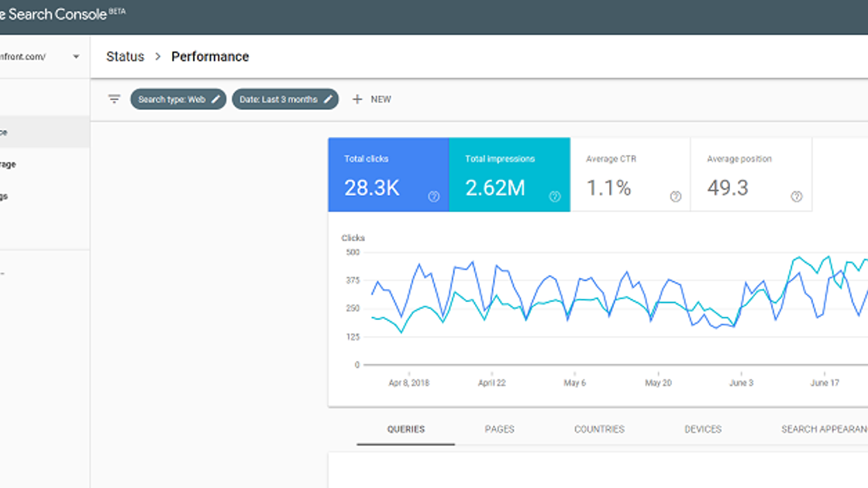Toggle the Total clicks metric card

point(388,174)
